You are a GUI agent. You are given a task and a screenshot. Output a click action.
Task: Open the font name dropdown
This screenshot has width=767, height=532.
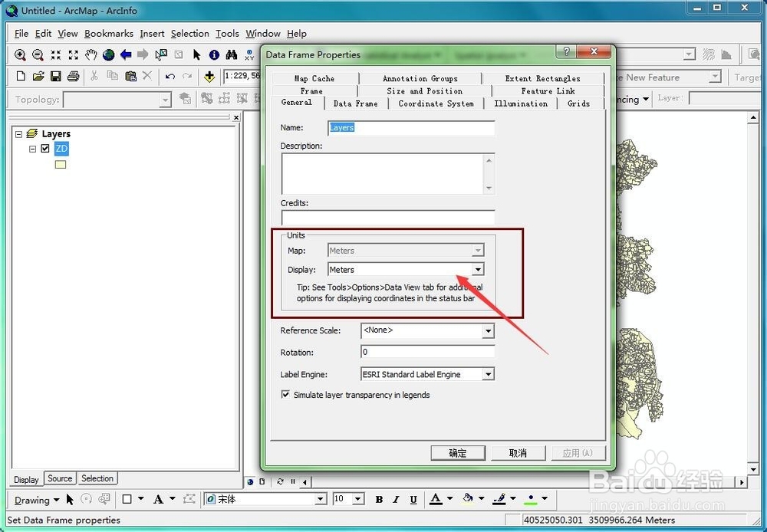point(321,499)
